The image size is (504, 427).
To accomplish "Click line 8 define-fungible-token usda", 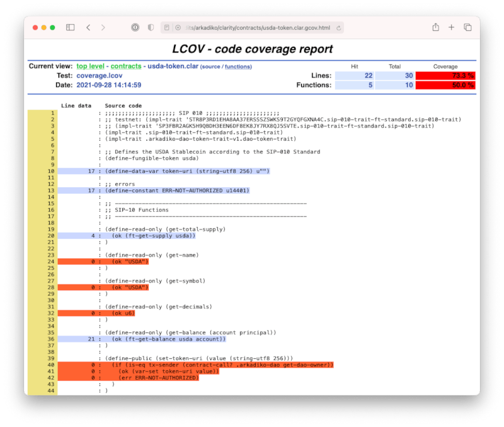I will [152, 158].
